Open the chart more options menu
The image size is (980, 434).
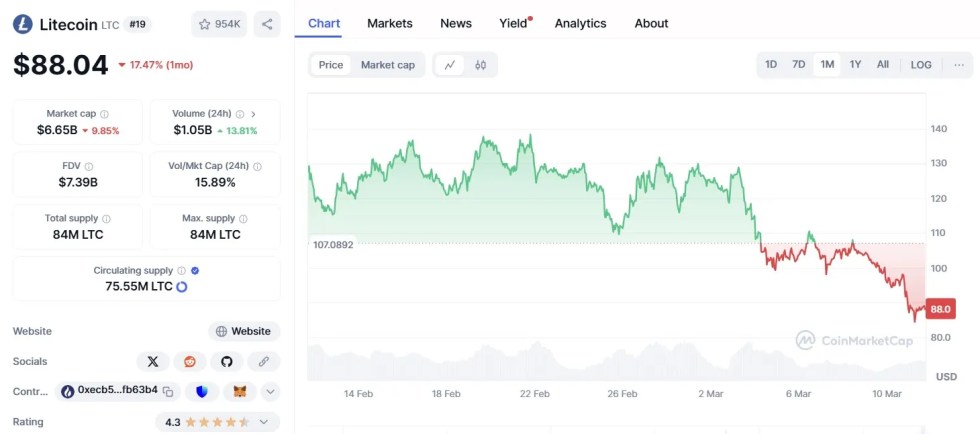click(959, 65)
